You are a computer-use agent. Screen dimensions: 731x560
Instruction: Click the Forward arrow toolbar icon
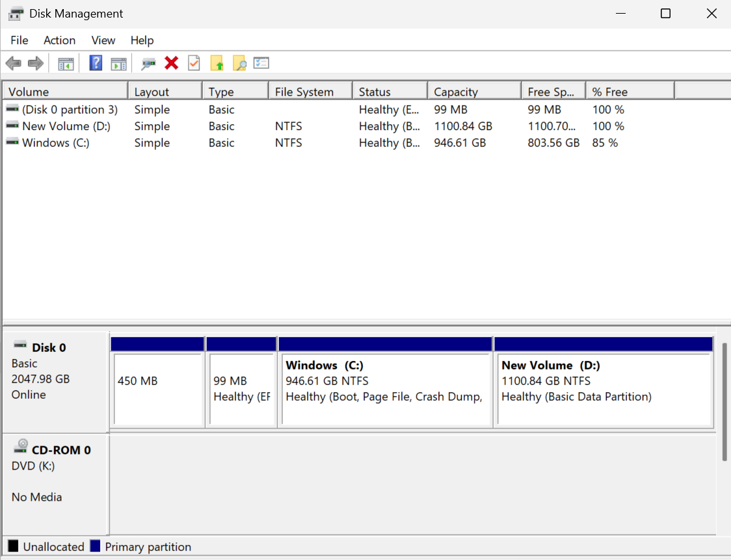click(x=35, y=63)
